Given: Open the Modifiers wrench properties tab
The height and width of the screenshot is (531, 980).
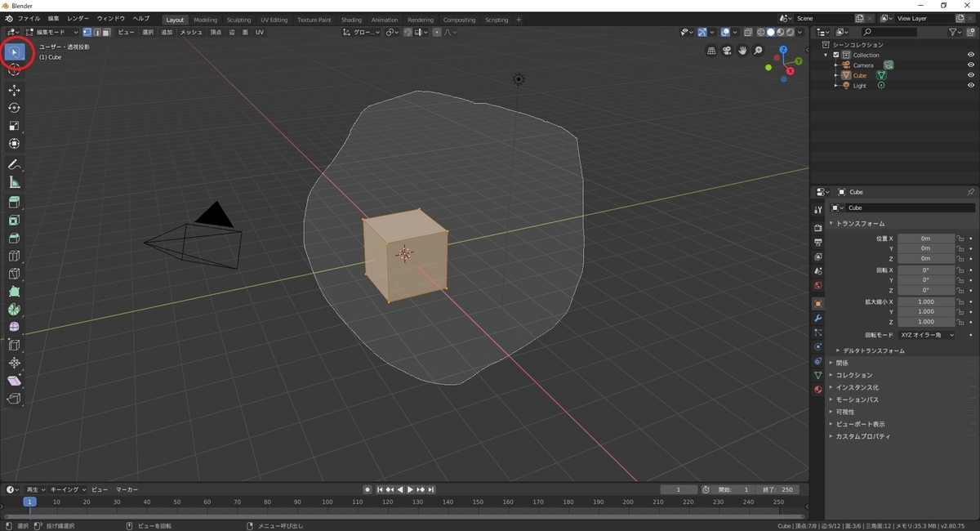Looking at the screenshot, I should pyautogui.click(x=817, y=318).
